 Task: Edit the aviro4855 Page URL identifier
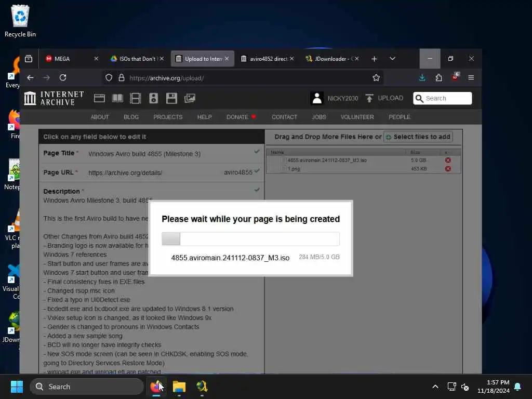(238, 172)
